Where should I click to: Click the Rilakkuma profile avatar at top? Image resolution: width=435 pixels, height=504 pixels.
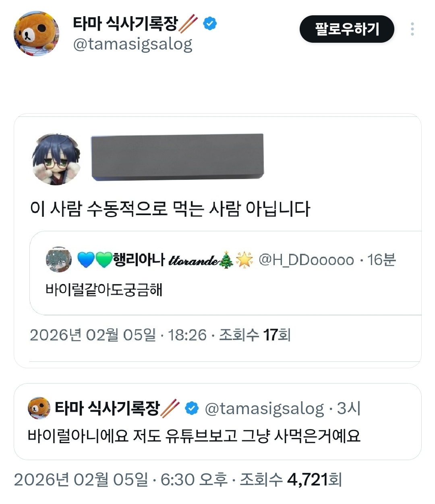pos(36,34)
